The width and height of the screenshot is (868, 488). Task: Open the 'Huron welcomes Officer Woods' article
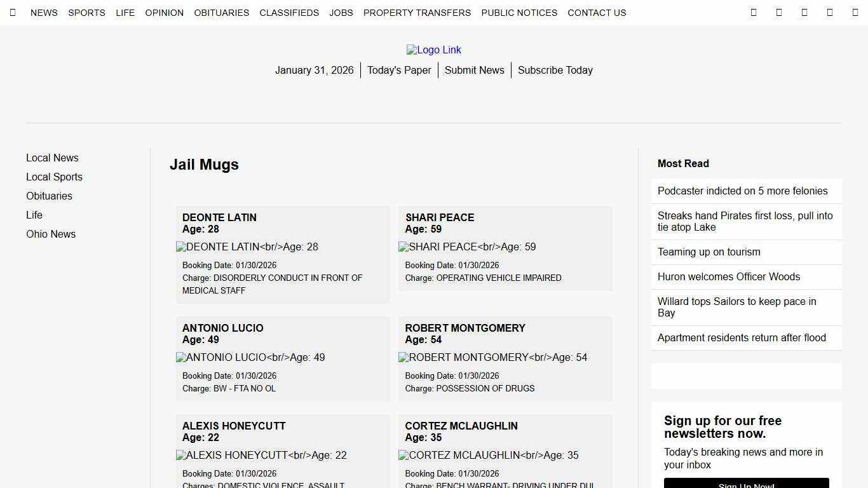tap(728, 277)
